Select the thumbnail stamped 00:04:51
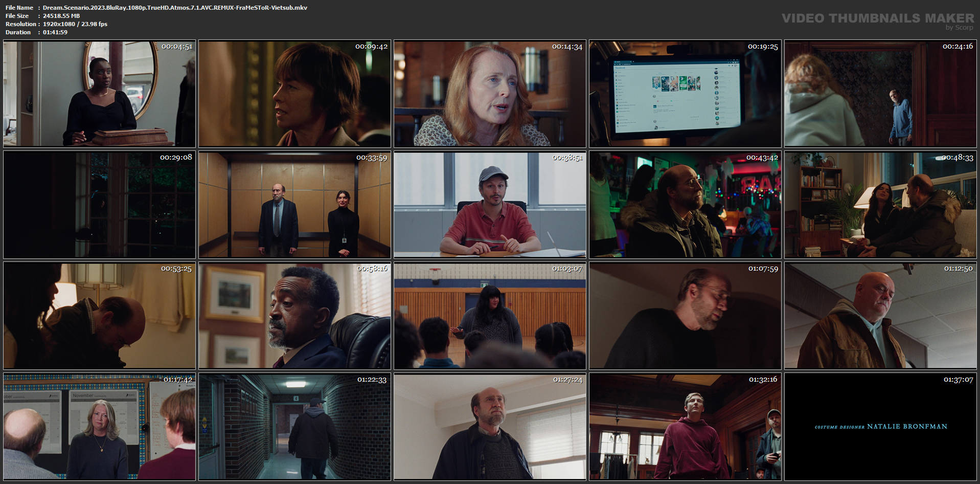The height and width of the screenshot is (484, 980). tap(99, 94)
